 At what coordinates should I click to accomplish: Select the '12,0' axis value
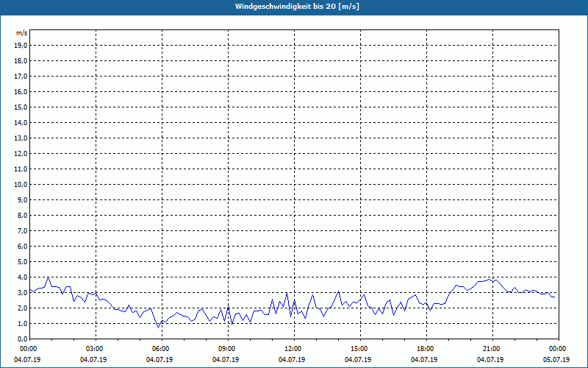pyautogui.click(x=21, y=154)
